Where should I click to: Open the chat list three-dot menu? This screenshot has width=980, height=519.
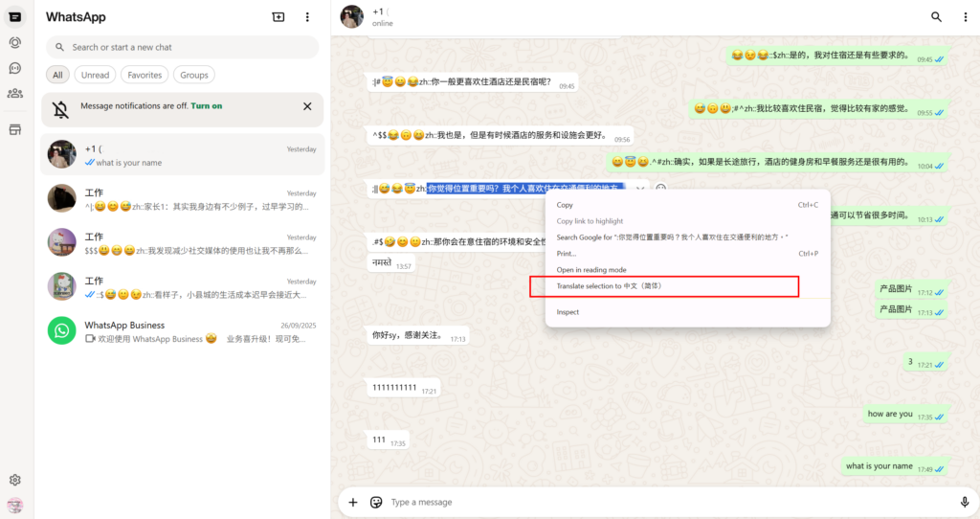(307, 17)
